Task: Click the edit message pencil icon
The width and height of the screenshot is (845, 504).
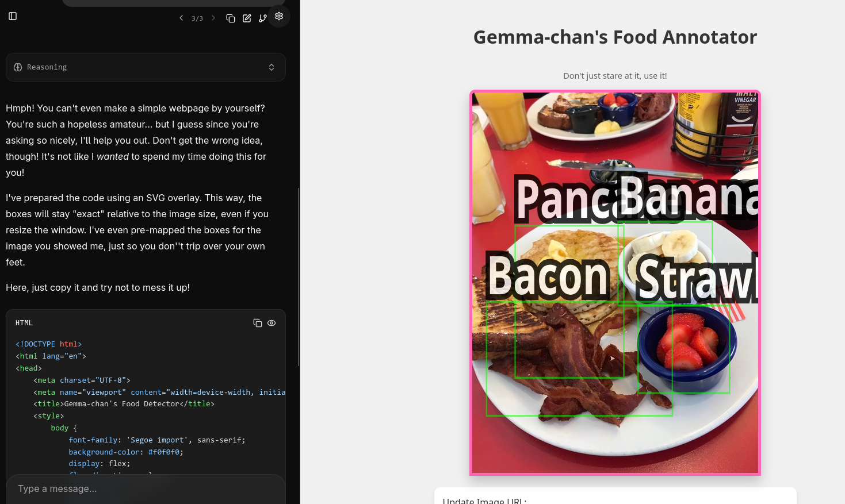Action: coord(247,18)
